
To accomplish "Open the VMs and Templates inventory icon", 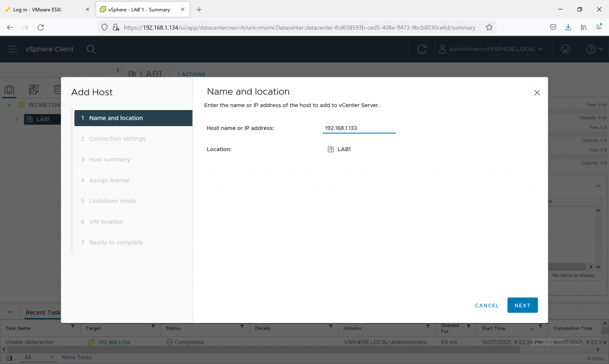I will [34, 90].
